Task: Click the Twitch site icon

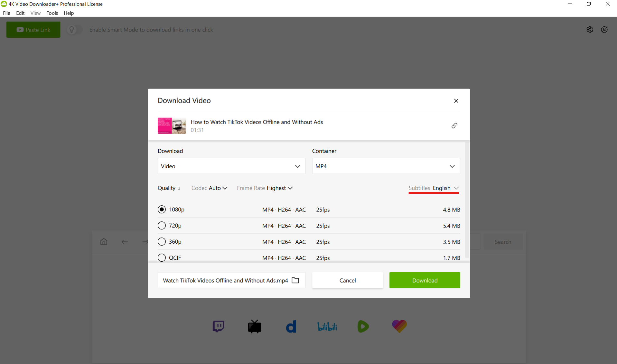Action: point(219,326)
